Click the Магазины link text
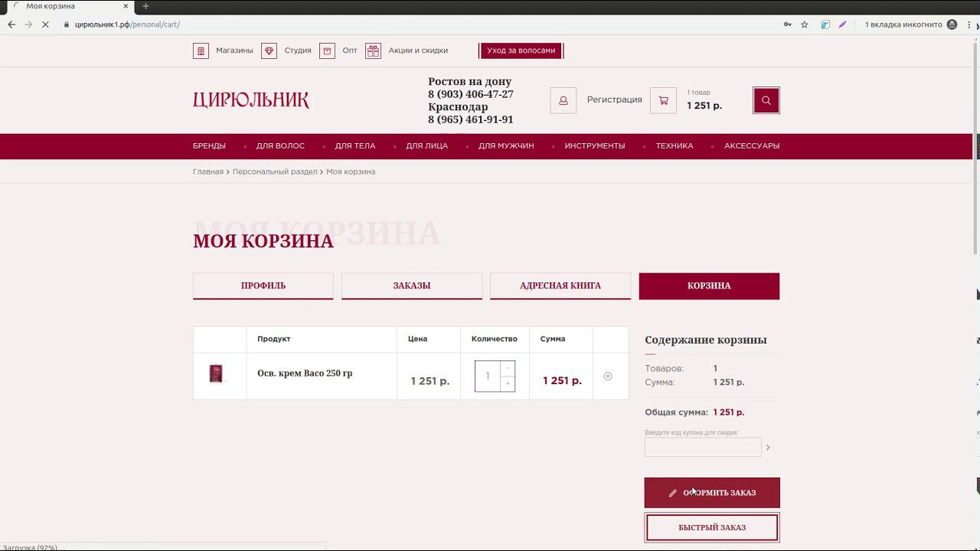Image resolution: width=980 pixels, height=551 pixels. pos(234,51)
